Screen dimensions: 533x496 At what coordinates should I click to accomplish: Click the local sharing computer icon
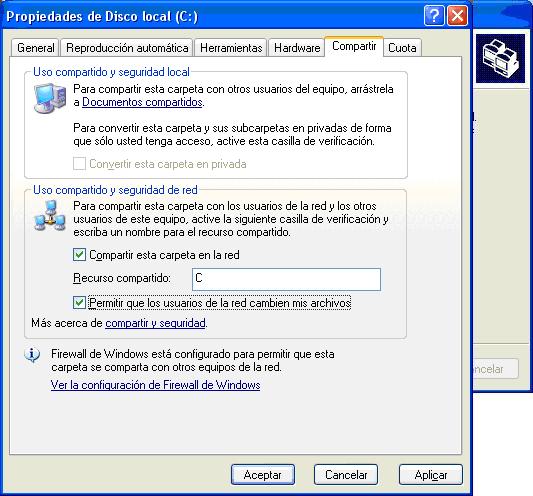point(50,98)
